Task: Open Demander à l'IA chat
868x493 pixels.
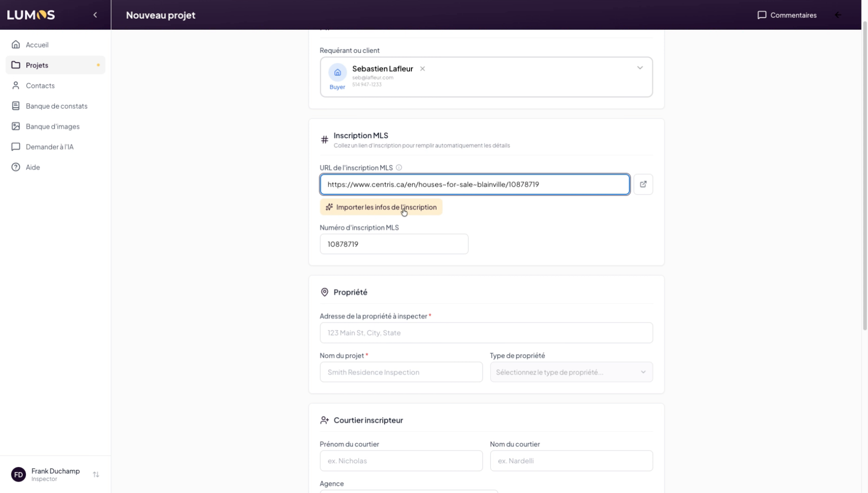Action: pyautogui.click(x=49, y=147)
